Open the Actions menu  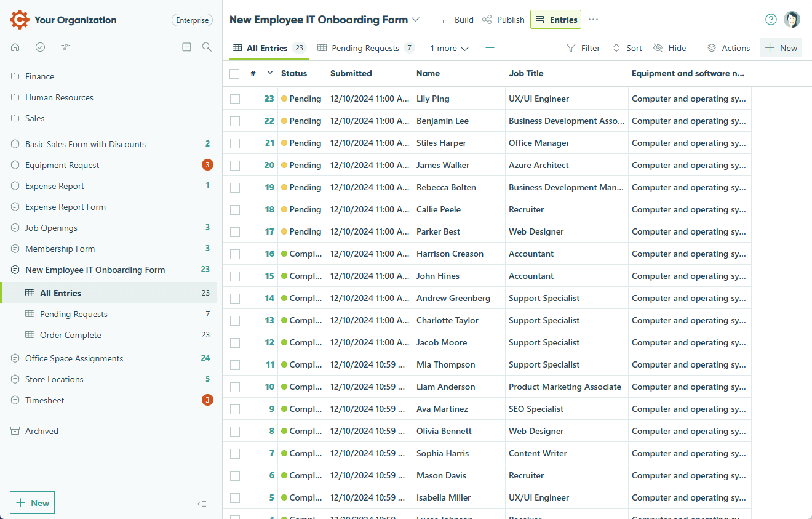728,48
